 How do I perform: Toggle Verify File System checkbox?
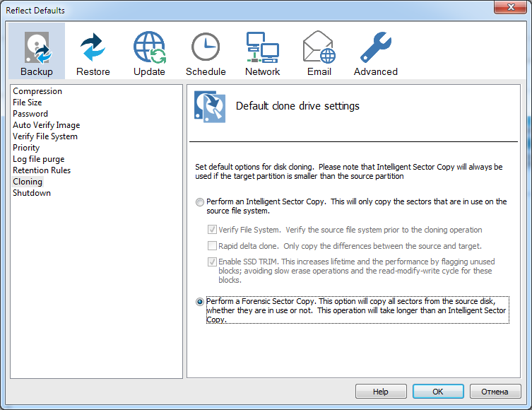(212, 230)
